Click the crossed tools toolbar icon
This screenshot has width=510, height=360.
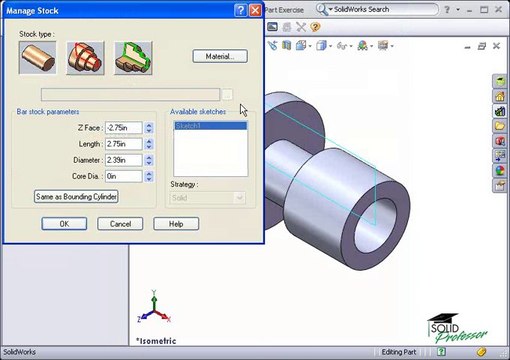pos(301,27)
